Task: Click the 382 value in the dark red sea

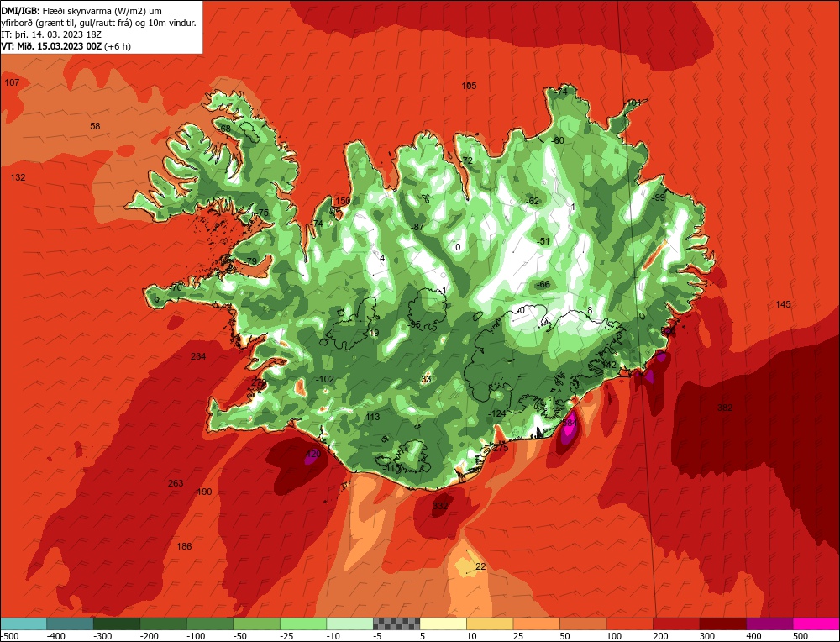Action: click(x=725, y=408)
